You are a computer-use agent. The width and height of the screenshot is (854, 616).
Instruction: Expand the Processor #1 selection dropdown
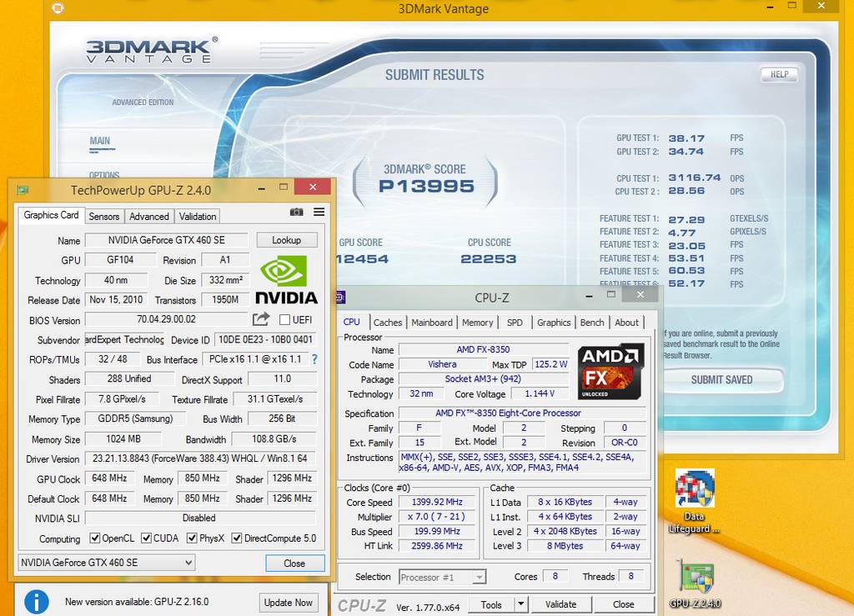[x=479, y=577]
